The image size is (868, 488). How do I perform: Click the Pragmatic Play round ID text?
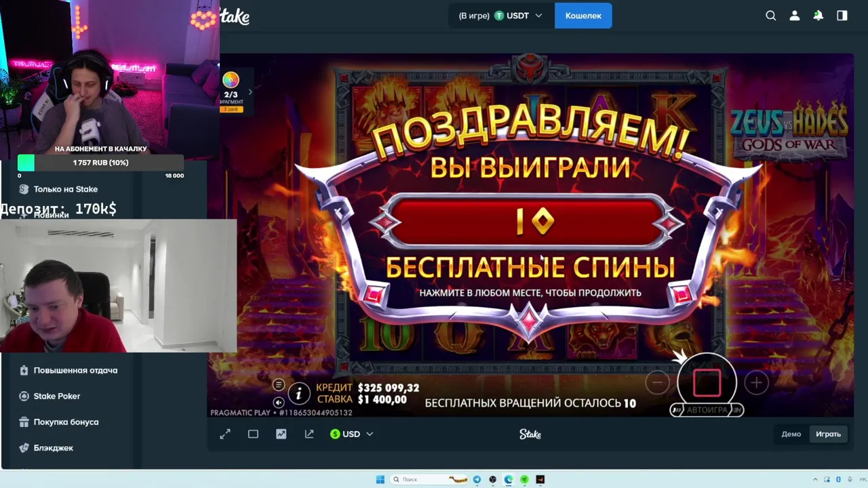[x=281, y=412]
